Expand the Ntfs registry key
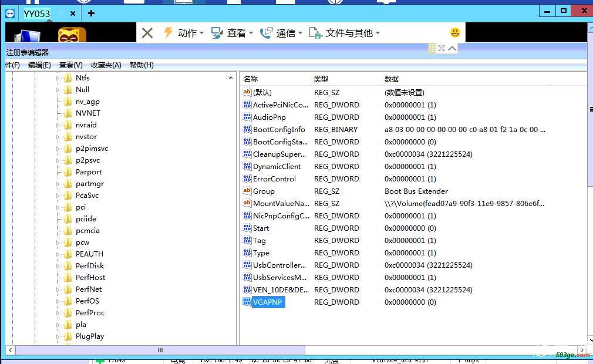 click(58, 78)
